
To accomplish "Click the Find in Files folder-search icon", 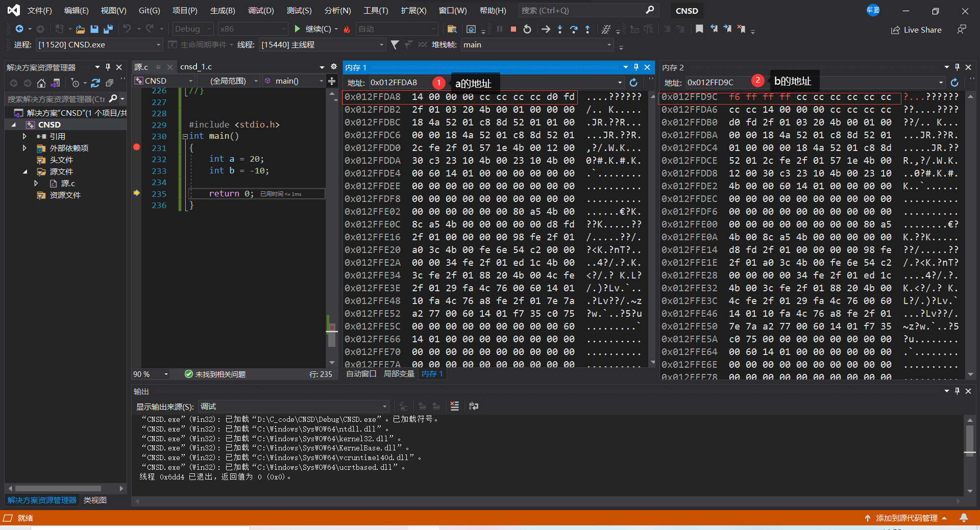I will coord(452,29).
